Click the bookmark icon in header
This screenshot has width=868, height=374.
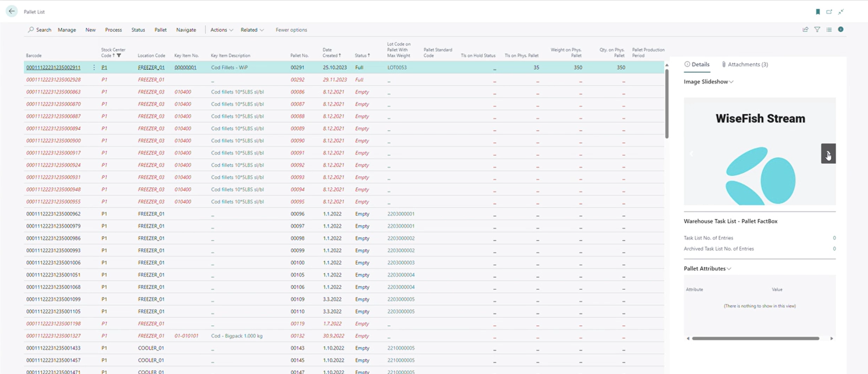click(x=818, y=12)
